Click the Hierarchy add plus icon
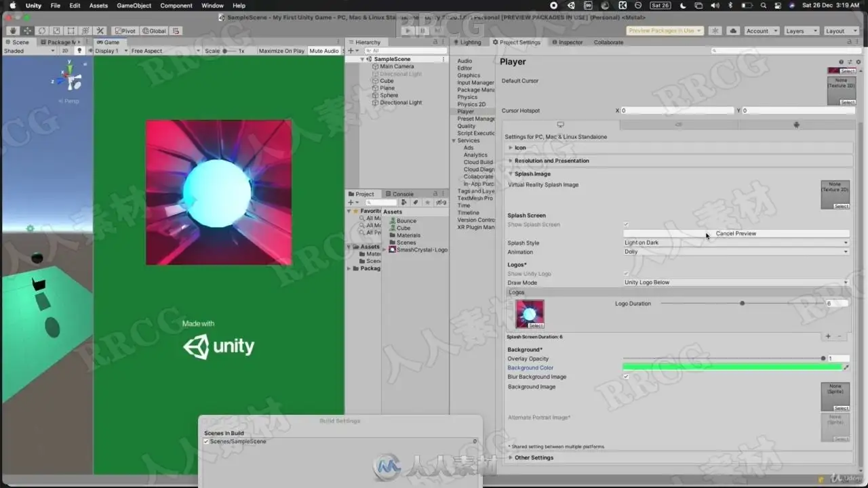The height and width of the screenshot is (488, 868). point(351,51)
